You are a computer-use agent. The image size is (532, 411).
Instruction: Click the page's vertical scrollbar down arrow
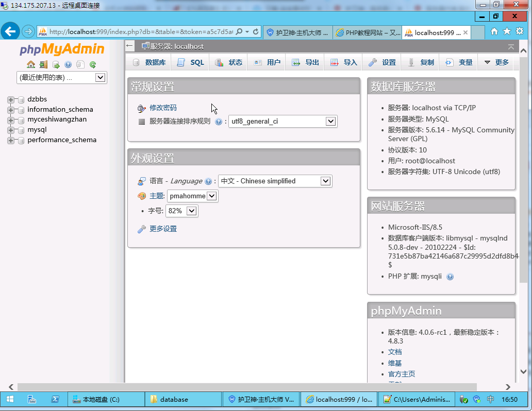tap(524, 372)
